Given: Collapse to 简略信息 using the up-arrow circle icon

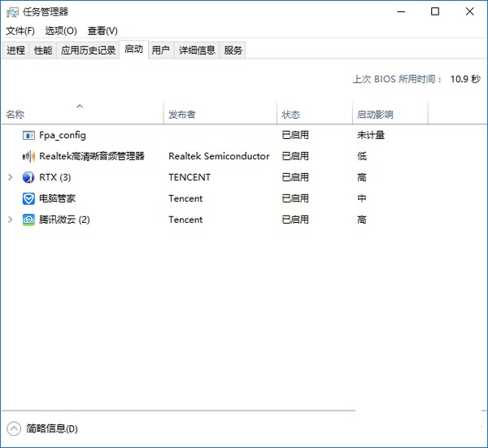Looking at the screenshot, I should click(x=14, y=428).
